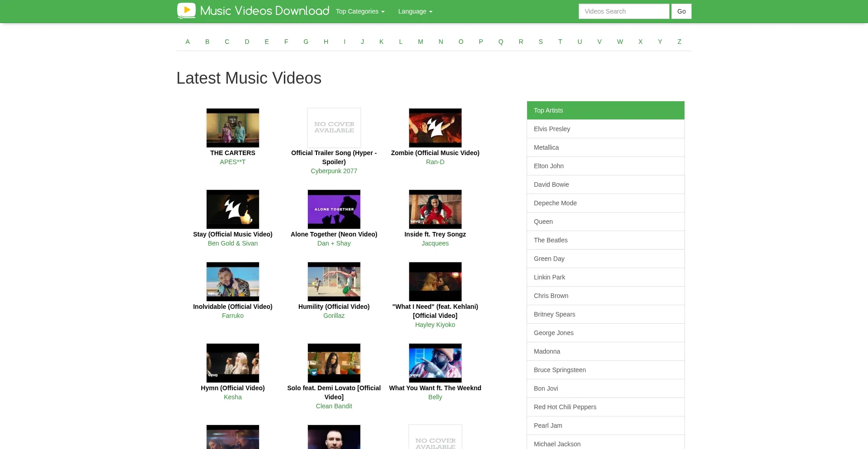Select The Beatles in Top Artists
This screenshot has width=868, height=449.
coord(606,240)
